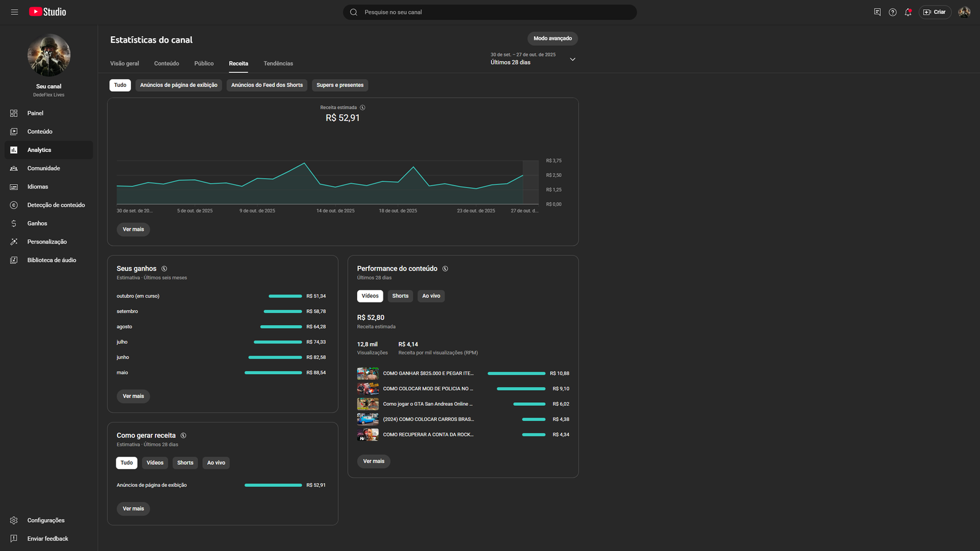Click the YouTube Studio logo
The image size is (980, 551).
[48, 12]
